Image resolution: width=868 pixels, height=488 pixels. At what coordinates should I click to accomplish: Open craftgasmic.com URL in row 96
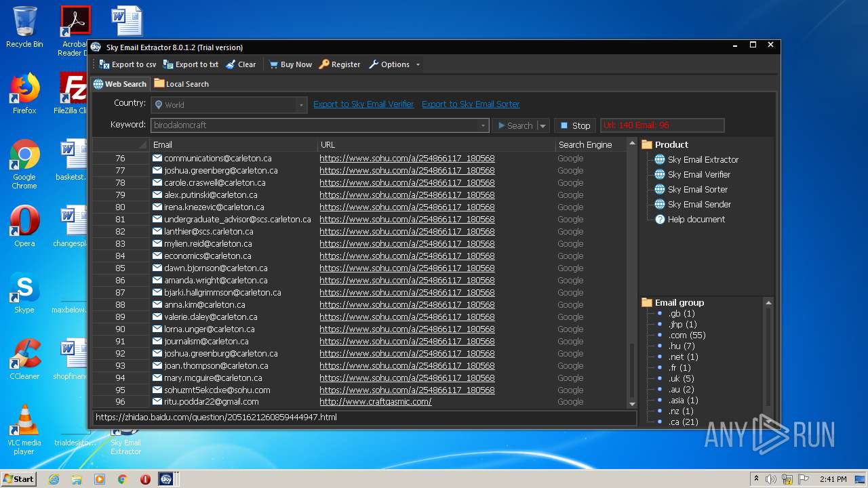[376, 401]
